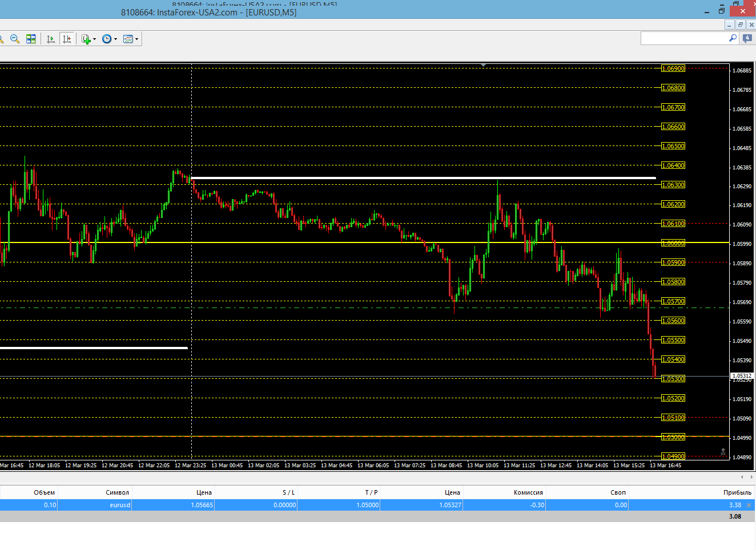The width and height of the screenshot is (756, 550).
Task: Click the take profit value 1.05000
Action: point(368,505)
